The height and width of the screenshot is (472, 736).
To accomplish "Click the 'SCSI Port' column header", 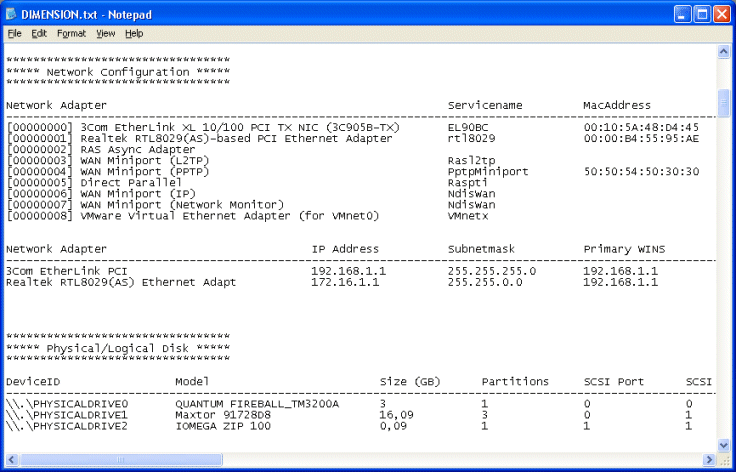I will (x=614, y=381).
